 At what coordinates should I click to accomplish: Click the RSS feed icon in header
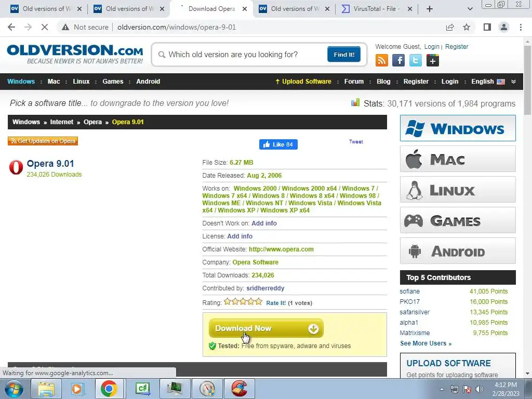(x=382, y=60)
